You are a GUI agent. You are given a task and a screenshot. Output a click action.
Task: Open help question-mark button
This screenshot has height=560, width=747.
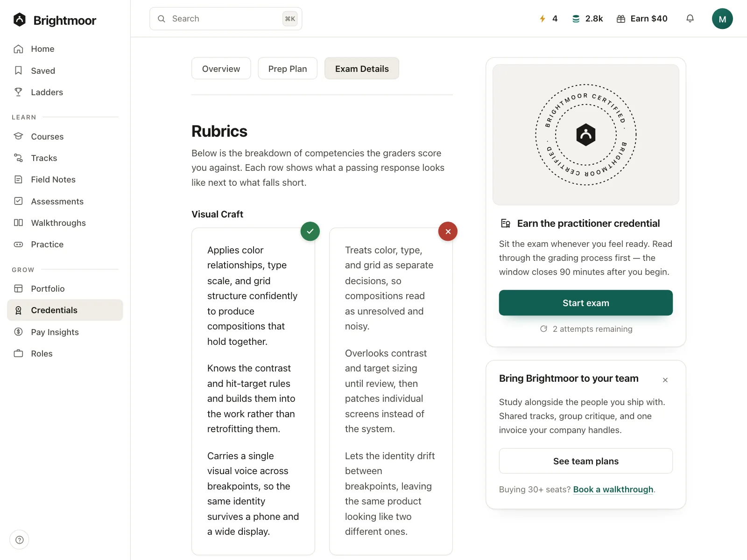coord(19,540)
